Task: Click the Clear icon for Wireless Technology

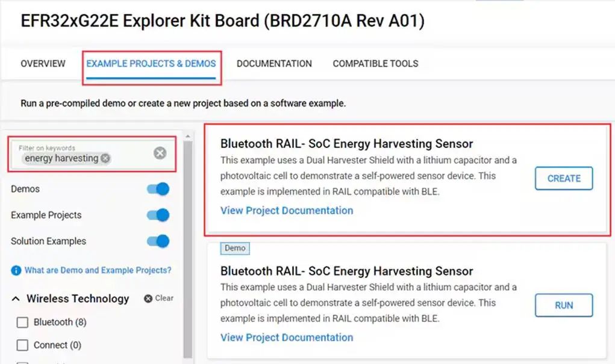Action: coord(148,298)
